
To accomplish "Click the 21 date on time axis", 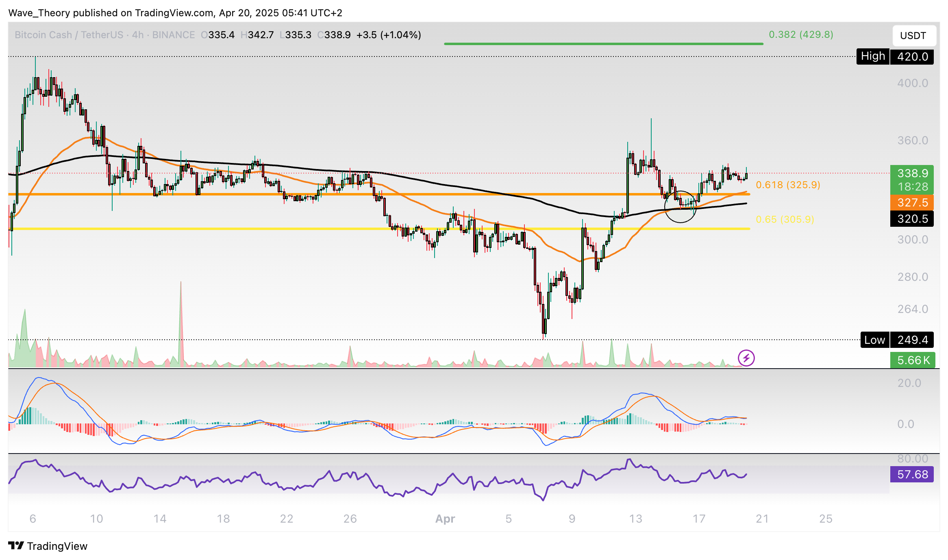I will [x=762, y=519].
